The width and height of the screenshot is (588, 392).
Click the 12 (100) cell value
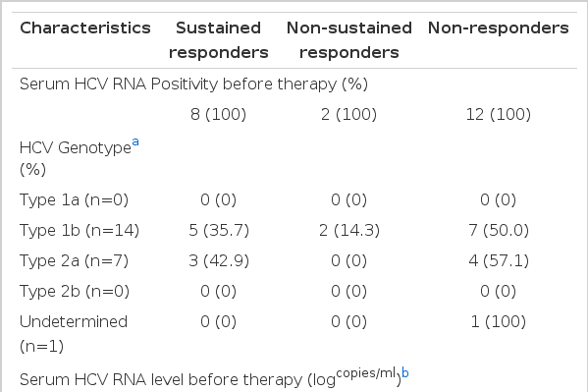(499, 114)
